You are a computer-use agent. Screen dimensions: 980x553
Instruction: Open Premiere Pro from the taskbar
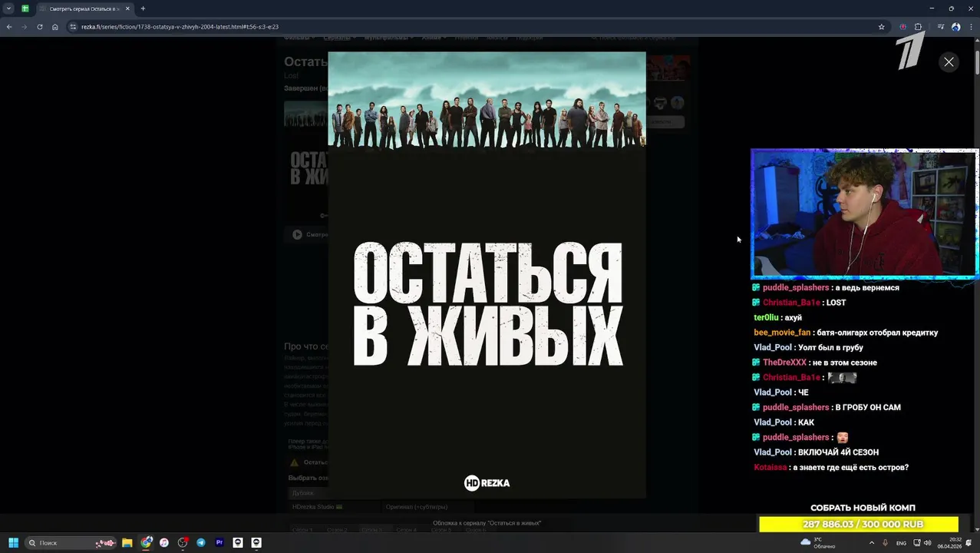tap(219, 543)
